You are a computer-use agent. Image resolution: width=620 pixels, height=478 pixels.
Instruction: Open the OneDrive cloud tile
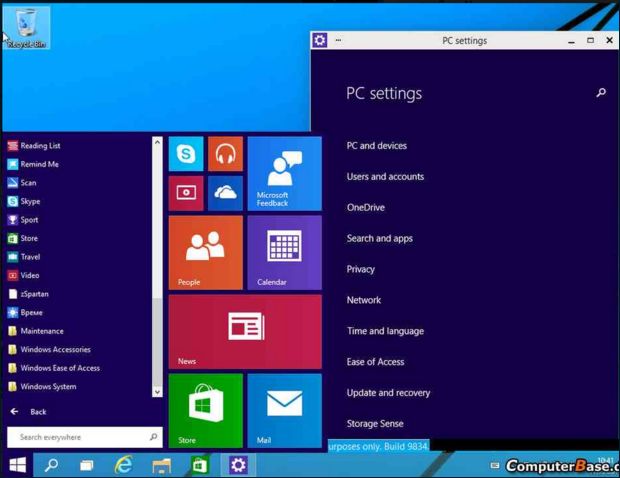pyautogui.click(x=225, y=193)
